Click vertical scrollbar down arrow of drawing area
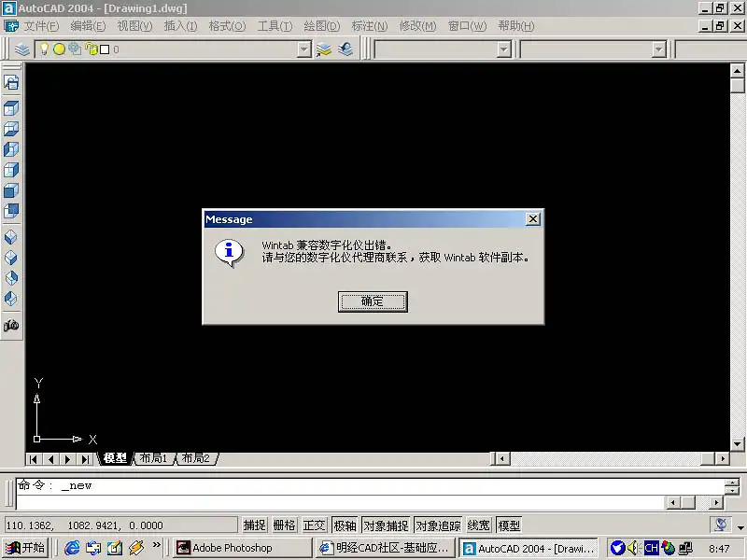The image size is (747, 560). click(737, 444)
